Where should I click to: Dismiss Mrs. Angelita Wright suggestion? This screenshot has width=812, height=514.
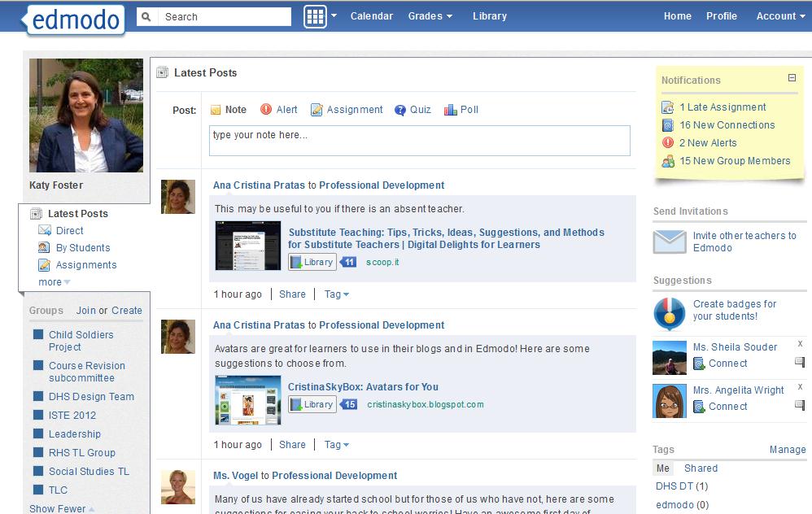800,386
